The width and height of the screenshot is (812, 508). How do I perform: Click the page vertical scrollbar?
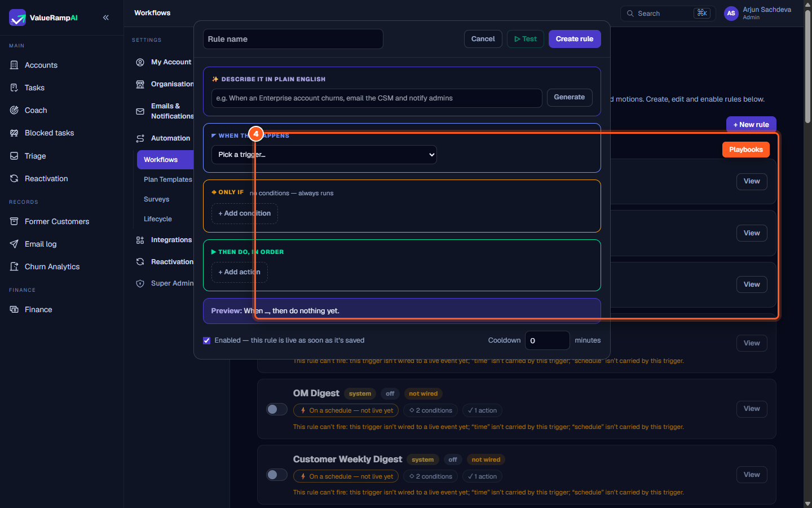point(807,68)
